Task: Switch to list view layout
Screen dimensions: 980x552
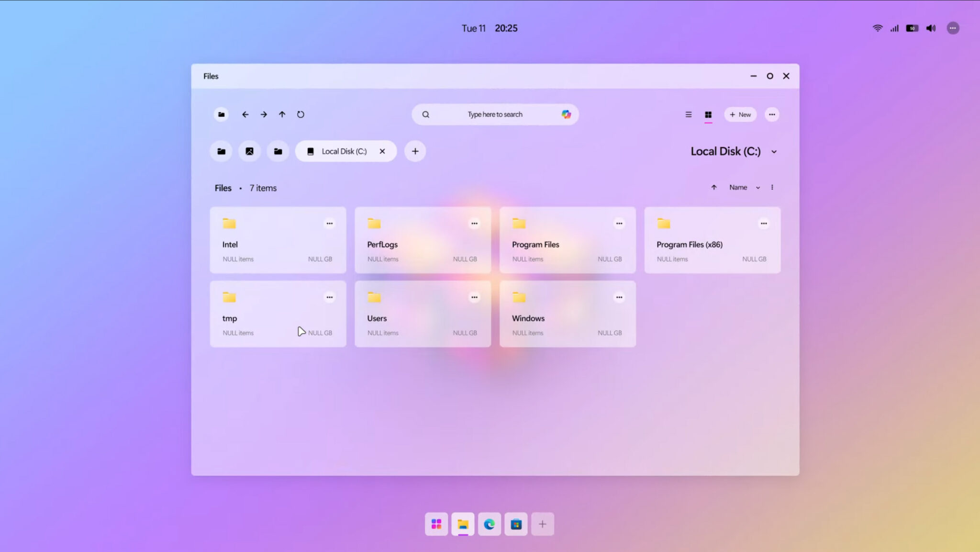Action: click(688, 114)
